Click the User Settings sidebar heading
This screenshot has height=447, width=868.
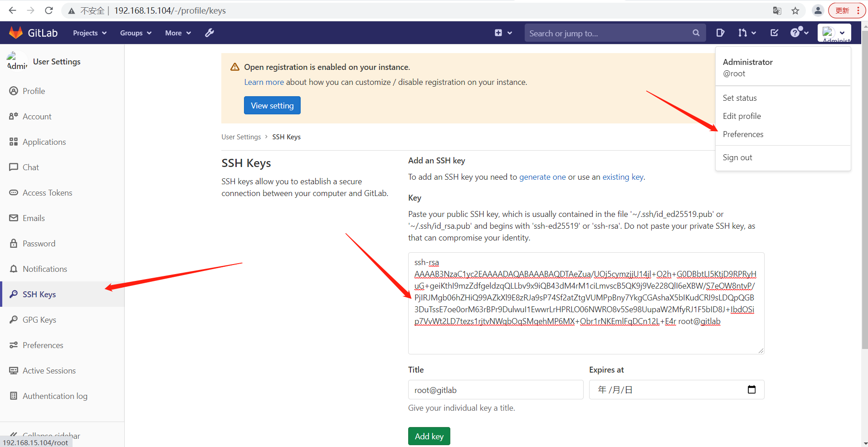(57, 61)
